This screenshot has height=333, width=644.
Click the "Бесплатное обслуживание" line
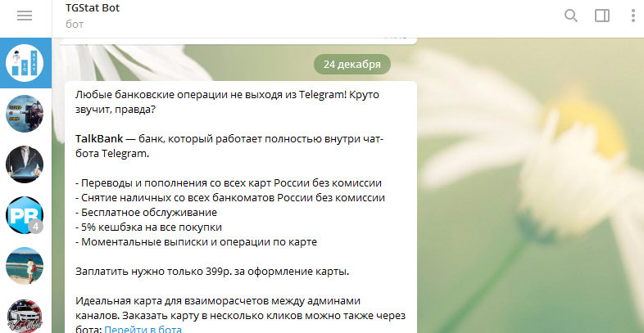[x=146, y=213]
